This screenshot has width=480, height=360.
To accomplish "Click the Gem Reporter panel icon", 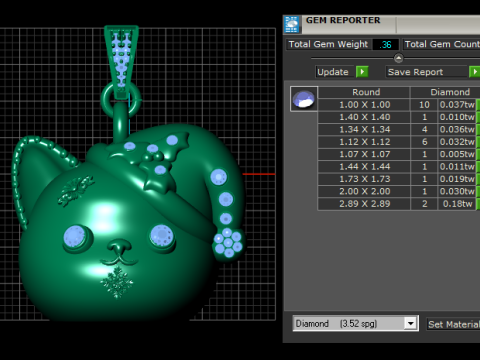I will coord(292,25).
